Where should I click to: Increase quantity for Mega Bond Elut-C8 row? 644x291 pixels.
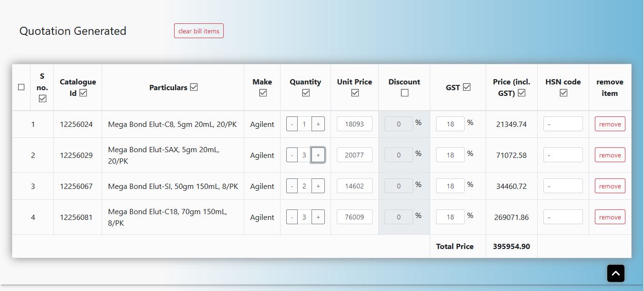[x=318, y=124]
